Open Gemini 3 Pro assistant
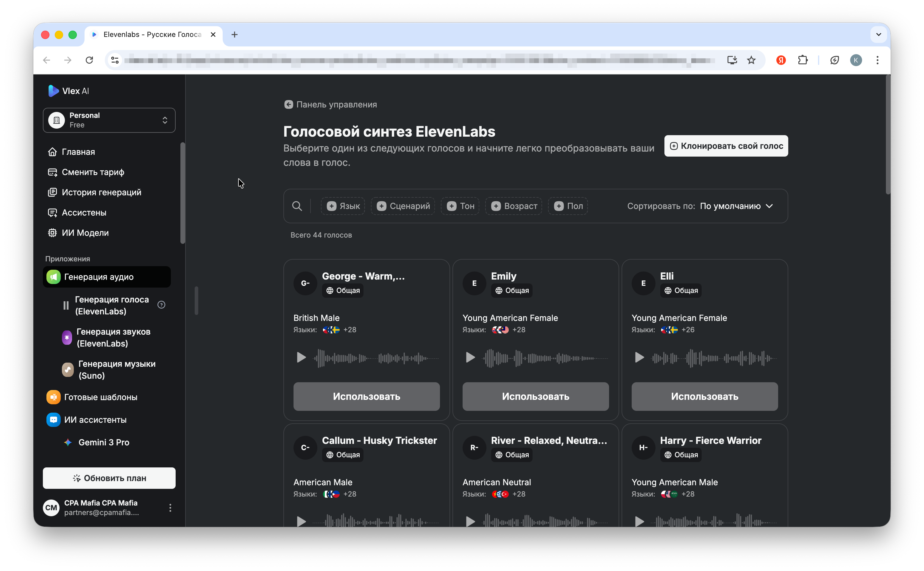Viewport: 924px width, 571px height. [104, 443]
